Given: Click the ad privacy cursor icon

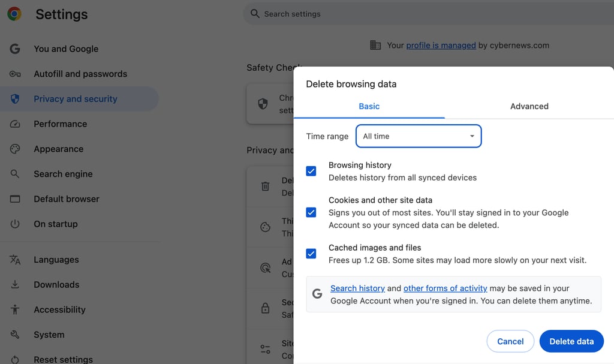Looking at the screenshot, I should [265, 267].
